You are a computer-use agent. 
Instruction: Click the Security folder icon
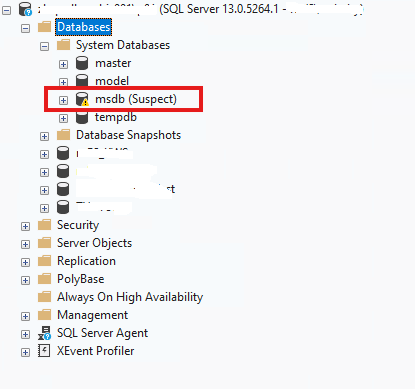44,225
